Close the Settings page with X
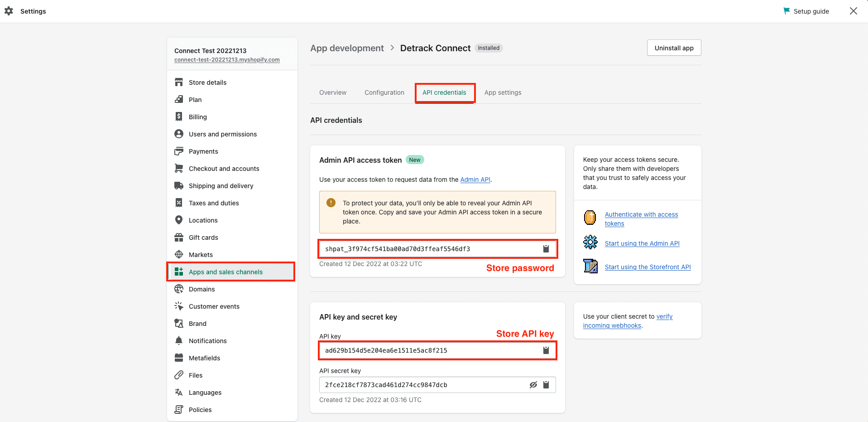 (853, 11)
